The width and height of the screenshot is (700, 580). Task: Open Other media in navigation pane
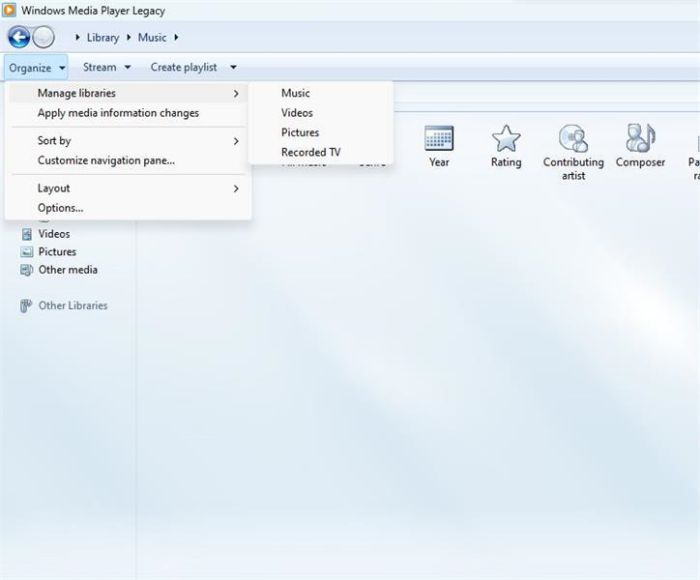(67, 270)
